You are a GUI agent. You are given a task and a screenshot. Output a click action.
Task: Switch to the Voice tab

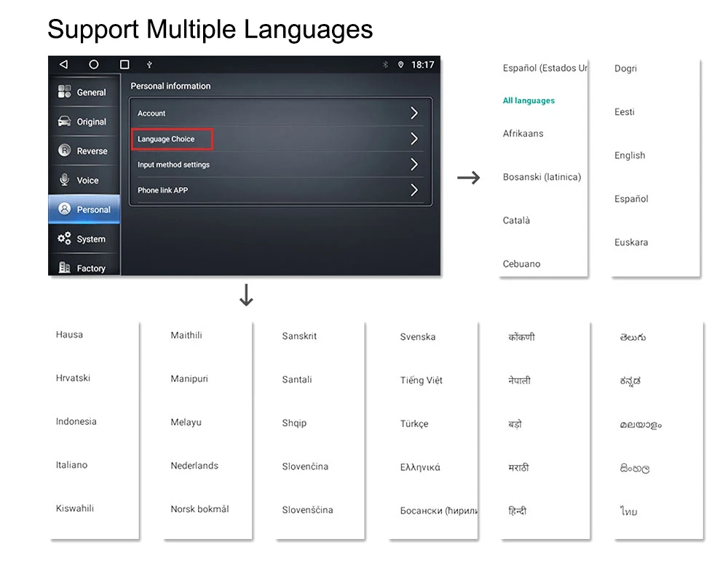pos(84,180)
